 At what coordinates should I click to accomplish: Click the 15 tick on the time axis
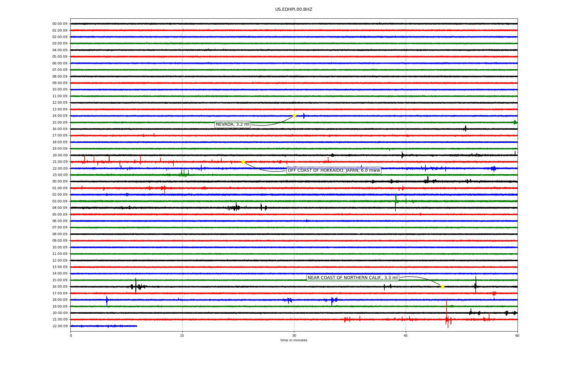[182, 335]
